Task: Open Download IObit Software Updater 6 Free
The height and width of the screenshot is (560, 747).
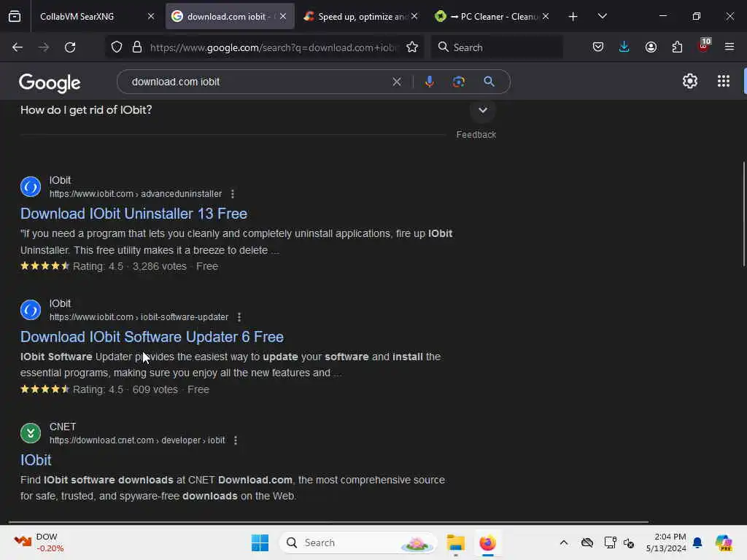Action: tap(152, 337)
